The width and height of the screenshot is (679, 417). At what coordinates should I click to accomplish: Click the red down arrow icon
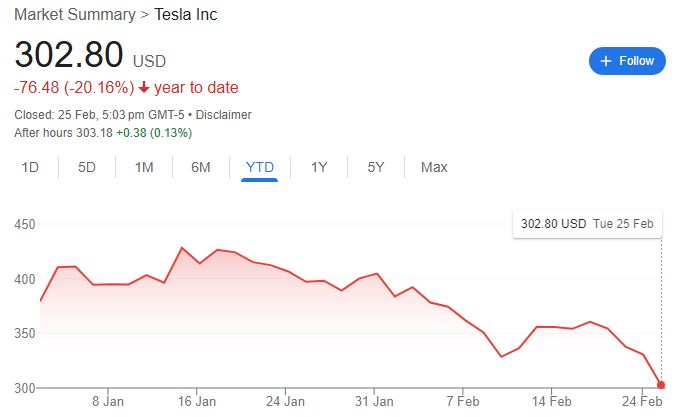click(144, 88)
